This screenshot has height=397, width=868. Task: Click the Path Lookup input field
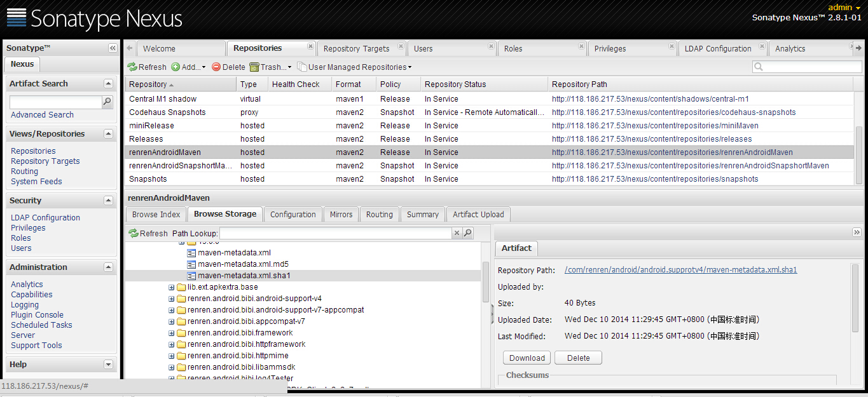pos(336,234)
